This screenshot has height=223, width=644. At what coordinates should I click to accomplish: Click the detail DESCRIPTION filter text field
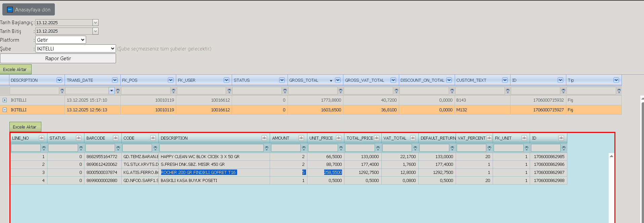click(x=211, y=148)
